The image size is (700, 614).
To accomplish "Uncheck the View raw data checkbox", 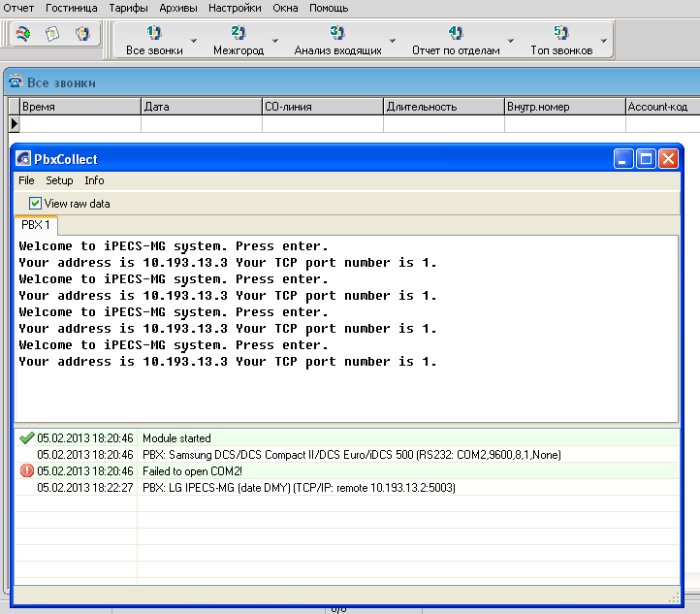I will pos(36,204).
